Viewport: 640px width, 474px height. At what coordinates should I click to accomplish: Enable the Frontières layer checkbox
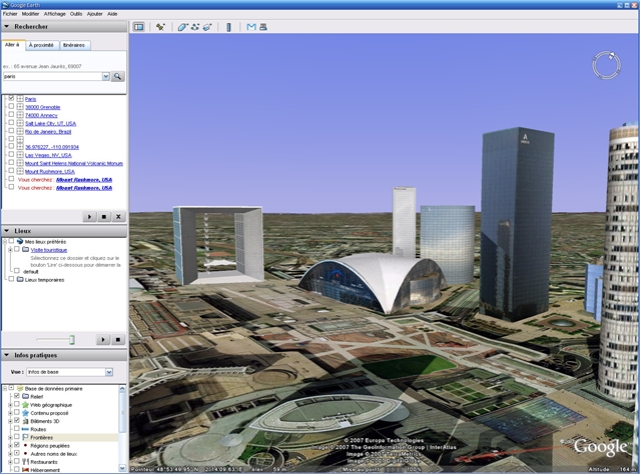click(17, 437)
